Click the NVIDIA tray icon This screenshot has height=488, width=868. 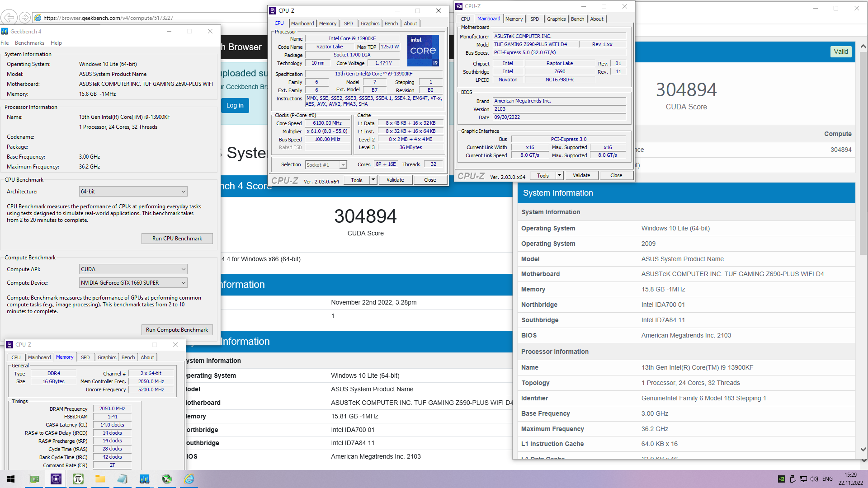click(x=781, y=479)
